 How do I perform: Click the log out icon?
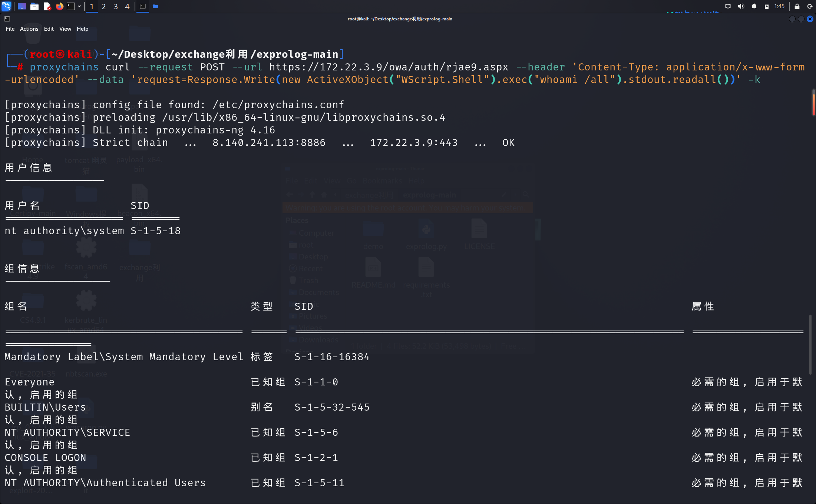(x=810, y=6)
